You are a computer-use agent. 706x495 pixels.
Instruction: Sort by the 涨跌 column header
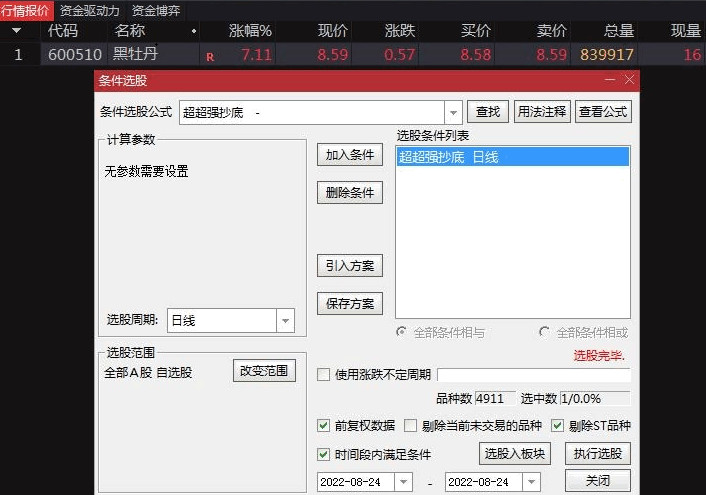(x=399, y=31)
